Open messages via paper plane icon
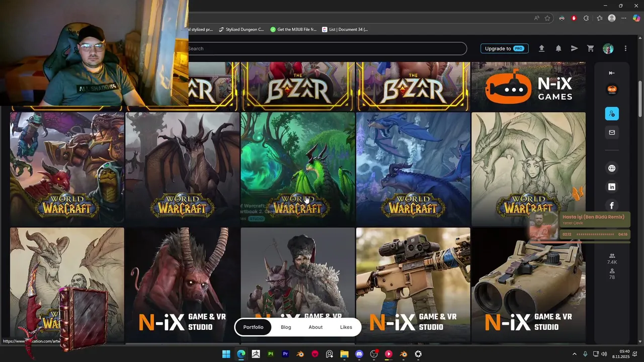This screenshot has height=362, width=644. click(x=574, y=48)
